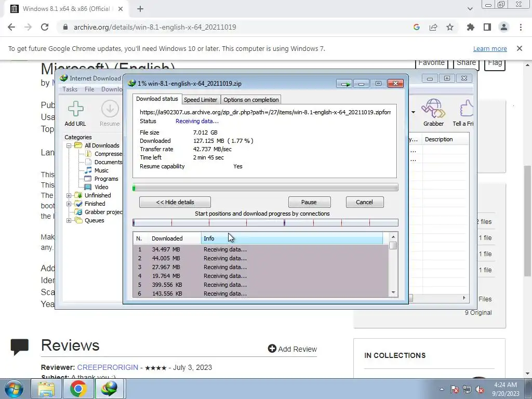The height and width of the screenshot is (399, 532).
Task: Click the main download progress bar
Action: tap(265, 187)
